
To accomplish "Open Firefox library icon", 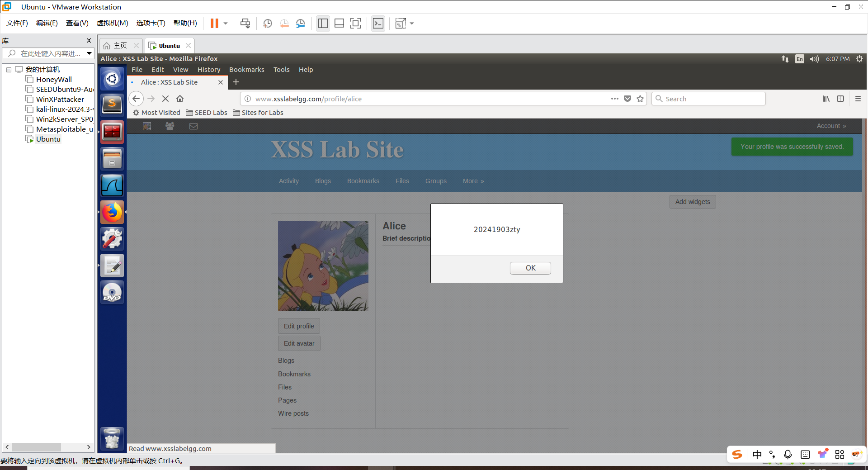I will pos(826,99).
